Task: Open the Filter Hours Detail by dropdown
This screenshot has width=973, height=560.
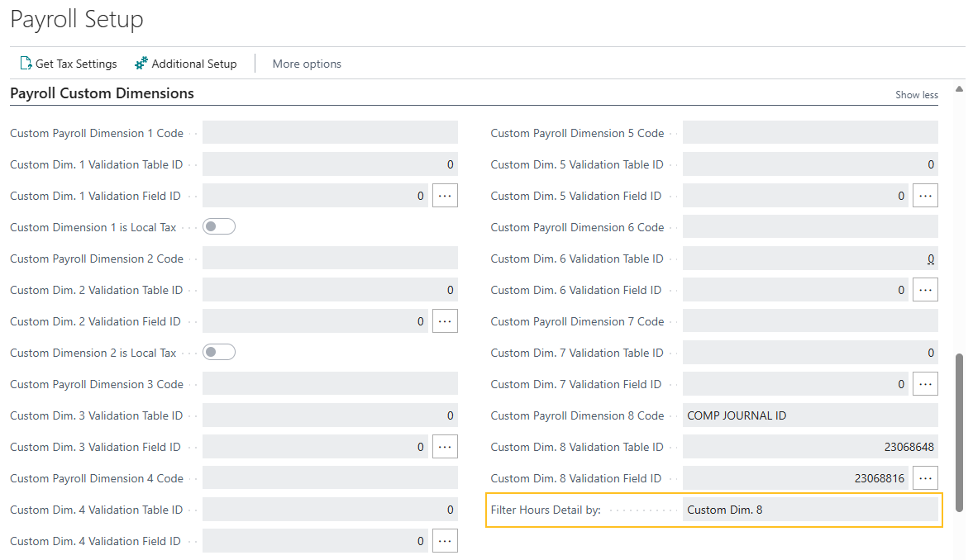Action: click(810, 510)
